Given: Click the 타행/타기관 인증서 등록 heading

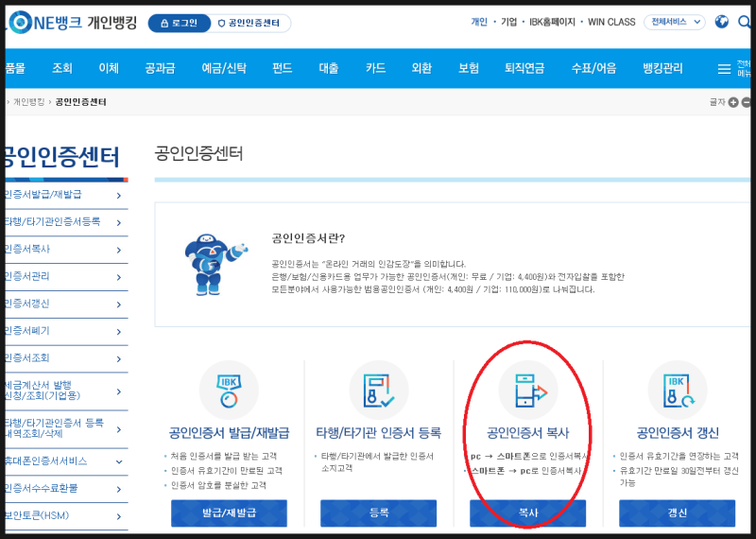Looking at the screenshot, I should pyautogui.click(x=379, y=433).
